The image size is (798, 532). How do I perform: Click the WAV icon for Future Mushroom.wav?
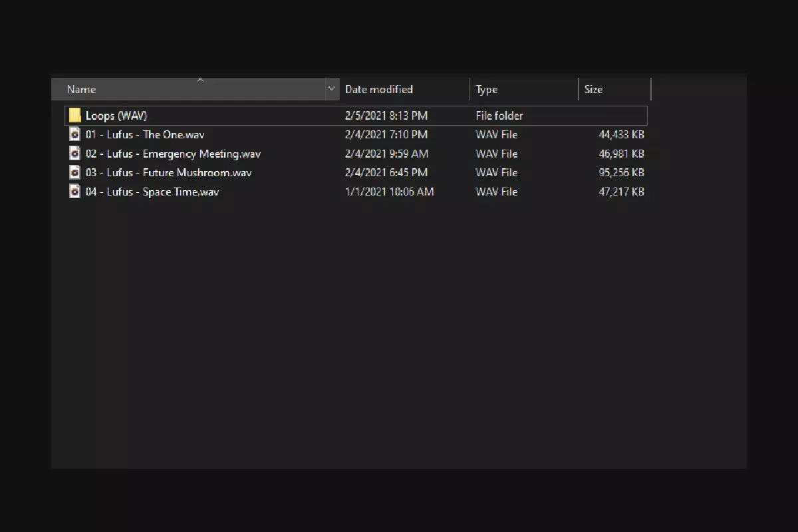tap(74, 172)
